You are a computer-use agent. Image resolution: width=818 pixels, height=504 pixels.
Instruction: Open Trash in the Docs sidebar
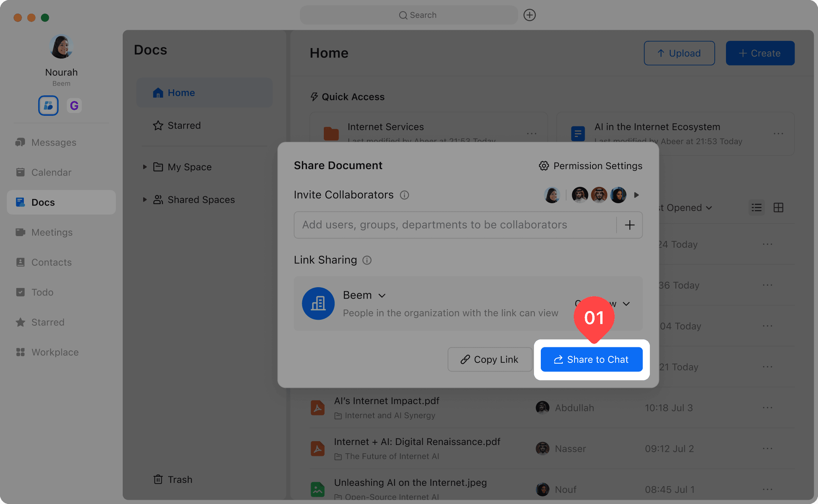tap(173, 479)
